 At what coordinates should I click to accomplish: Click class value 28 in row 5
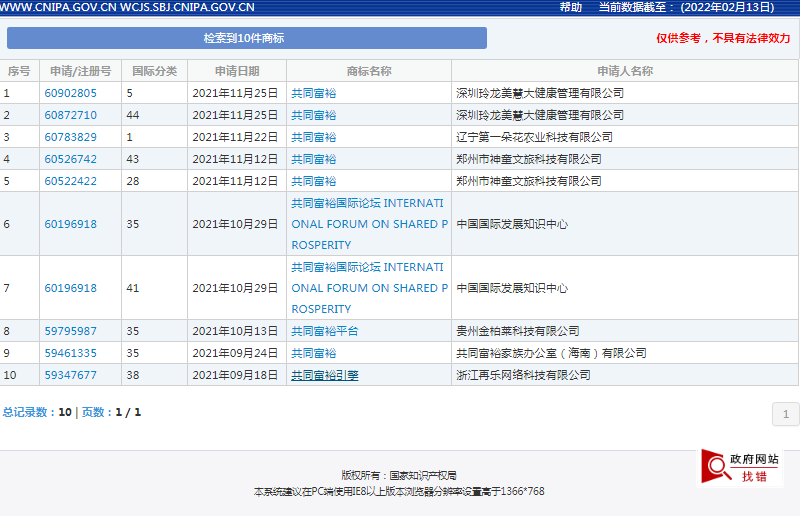(133, 181)
